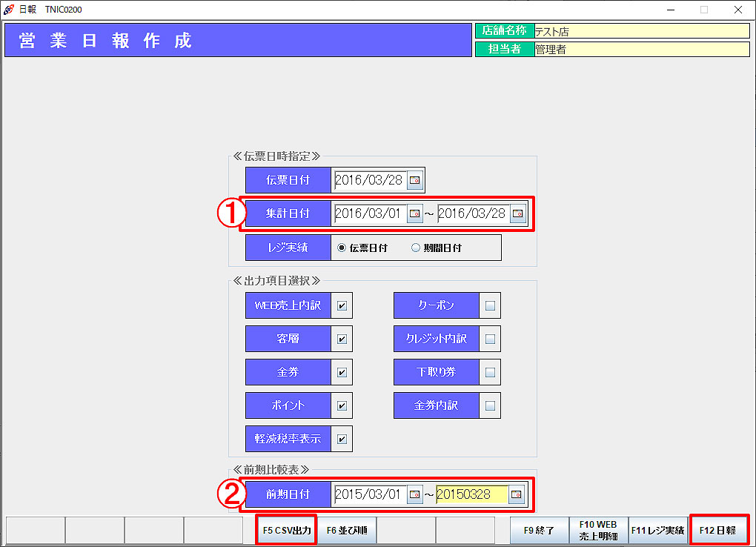The width and height of the screenshot is (756, 547).
Task: Click 集計日付 start field 2016/03/01
Action: pyautogui.click(x=370, y=213)
